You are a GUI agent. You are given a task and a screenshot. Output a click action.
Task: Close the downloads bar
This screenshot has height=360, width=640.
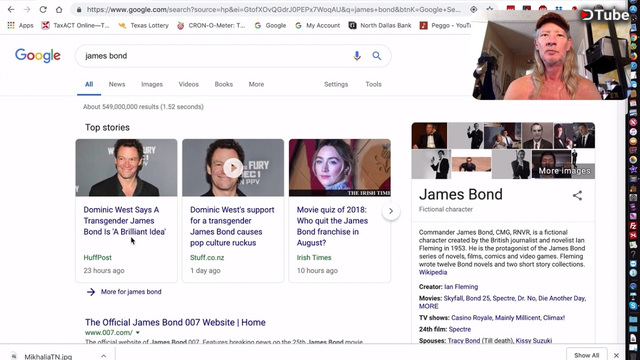tap(616, 356)
